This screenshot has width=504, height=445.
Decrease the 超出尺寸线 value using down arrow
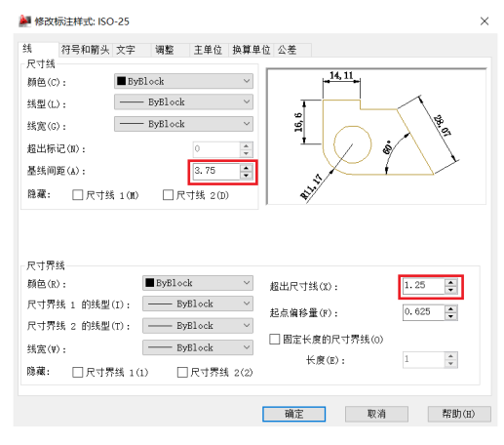coord(450,290)
